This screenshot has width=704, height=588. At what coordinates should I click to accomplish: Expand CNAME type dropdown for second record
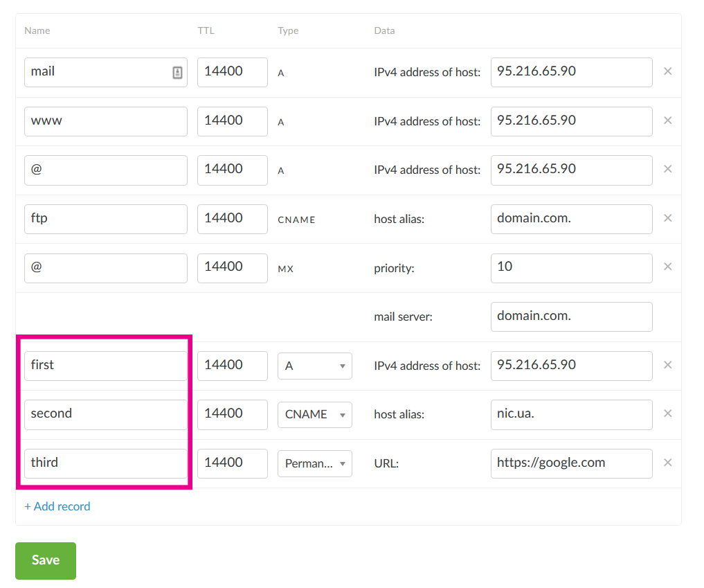315,414
